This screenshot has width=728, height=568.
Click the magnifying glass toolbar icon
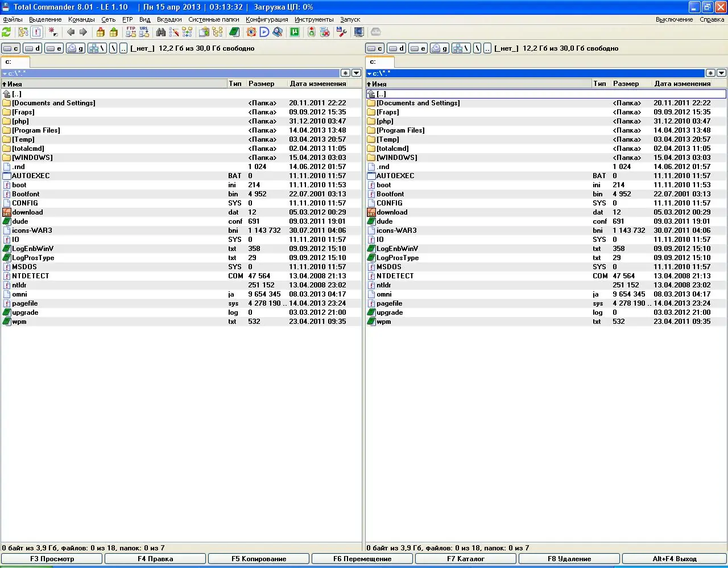[278, 32]
